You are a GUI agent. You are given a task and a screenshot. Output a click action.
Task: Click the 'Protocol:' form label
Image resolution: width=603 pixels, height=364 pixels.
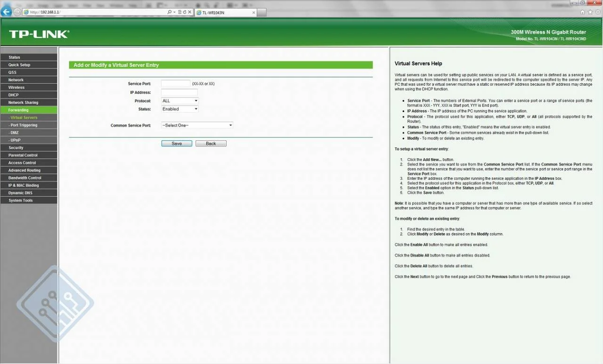143,101
